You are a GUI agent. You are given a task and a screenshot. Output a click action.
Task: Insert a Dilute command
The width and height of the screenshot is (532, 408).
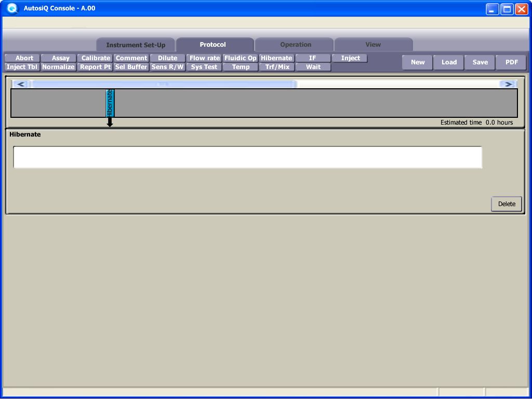[168, 58]
